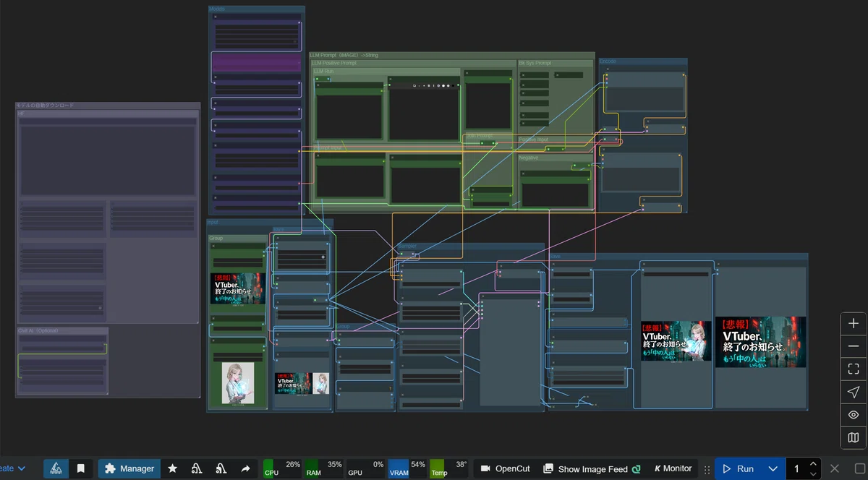Click the Save group title
The image size is (868, 480).
click(555, 256)
